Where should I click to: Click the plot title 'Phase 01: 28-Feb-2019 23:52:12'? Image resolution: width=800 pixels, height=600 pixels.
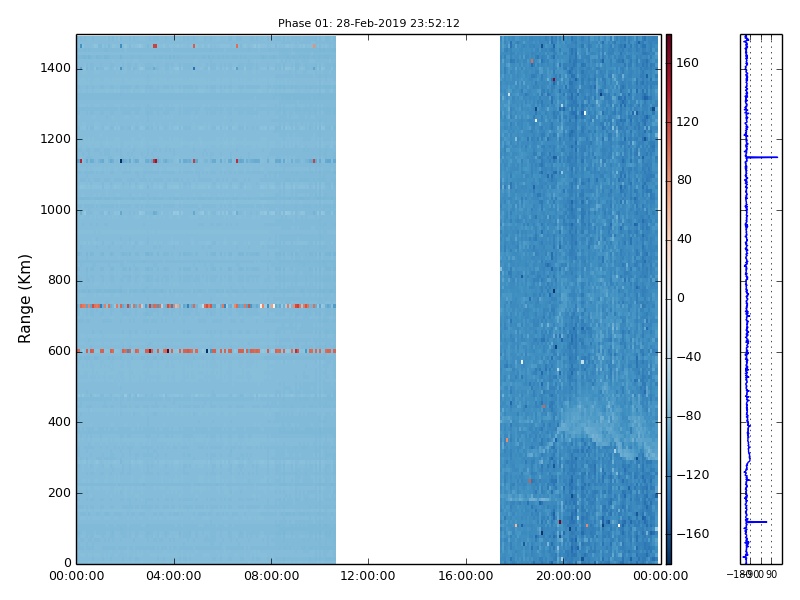click(x=368, y=23)
